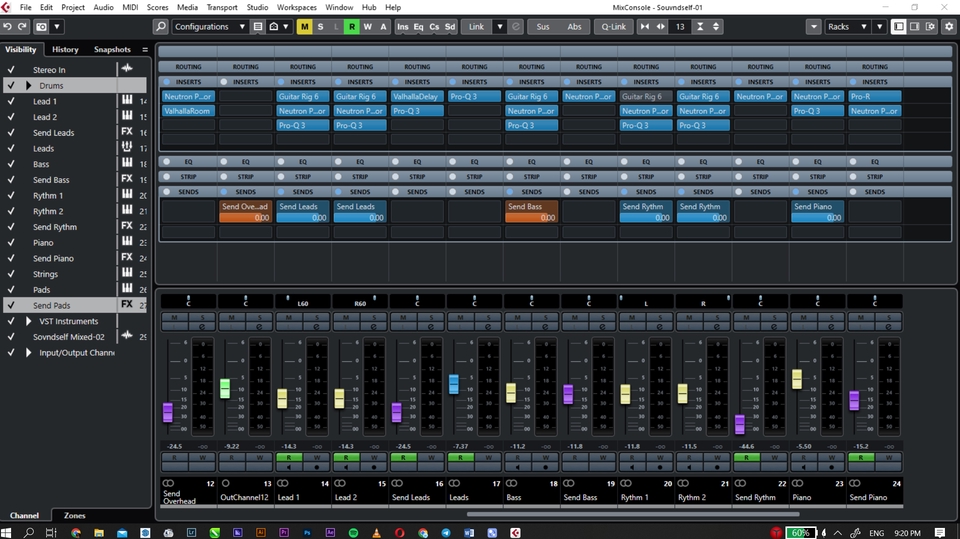Viewport: 960px width, 539px height.
Task: Toggle the Sus link mode button
Action: 543,26
